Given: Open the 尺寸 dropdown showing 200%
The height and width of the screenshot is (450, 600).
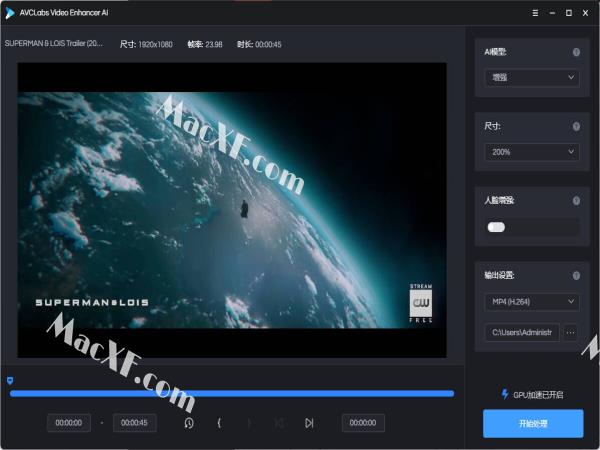Looking at the screenshot, I should pyautogui.click(x=532, y=152).
